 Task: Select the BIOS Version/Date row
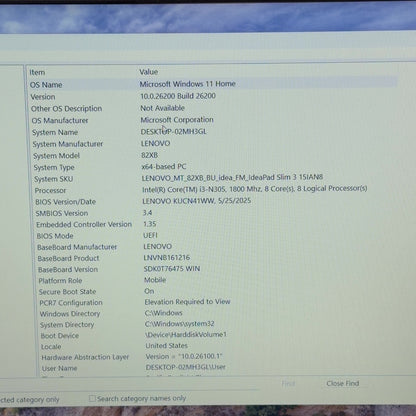pos(213,201)
